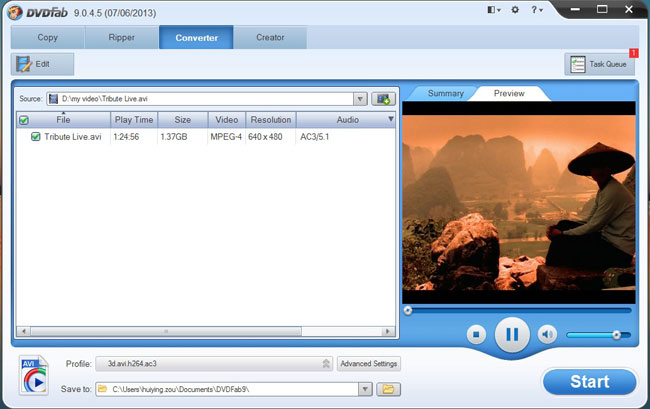Click the Start button

(x=589, y=382)
